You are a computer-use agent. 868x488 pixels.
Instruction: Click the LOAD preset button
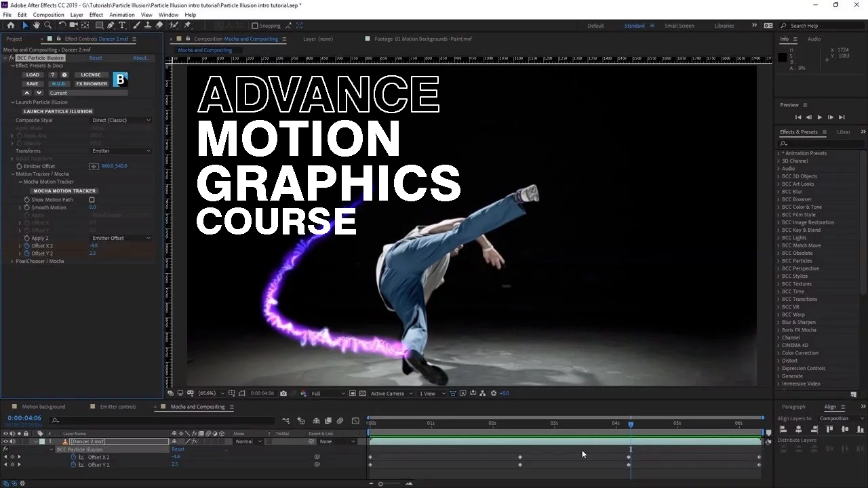33,75
